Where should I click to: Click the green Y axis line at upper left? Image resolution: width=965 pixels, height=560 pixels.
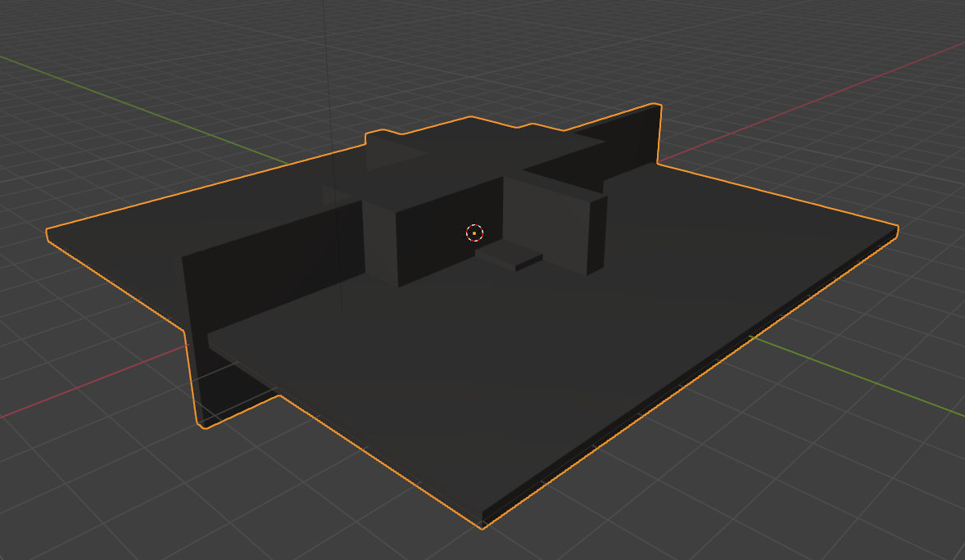[x=123, y=98]
